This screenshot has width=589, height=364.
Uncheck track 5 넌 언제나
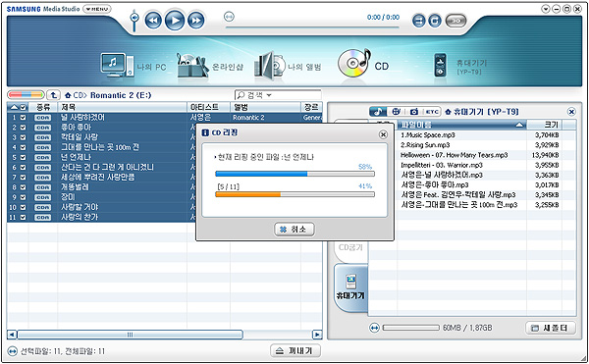click(x=23, y=157)
